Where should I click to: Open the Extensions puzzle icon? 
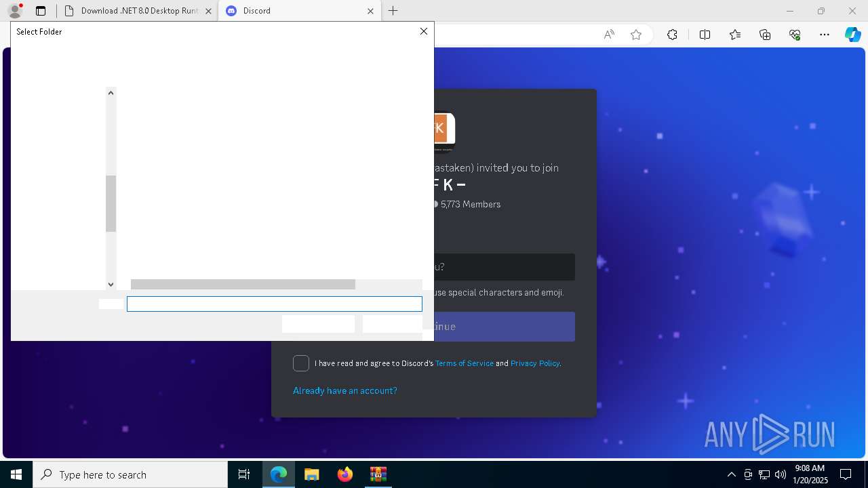[672, 35]
